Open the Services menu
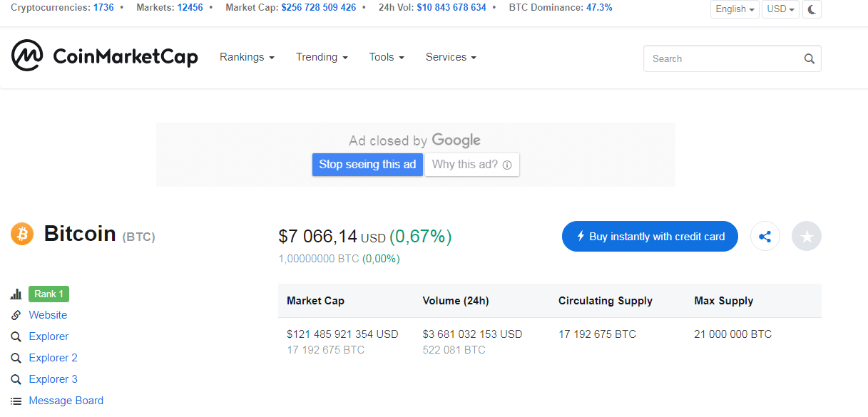Image resolution: width=868 pixels, height=417 pixels. 451,57
